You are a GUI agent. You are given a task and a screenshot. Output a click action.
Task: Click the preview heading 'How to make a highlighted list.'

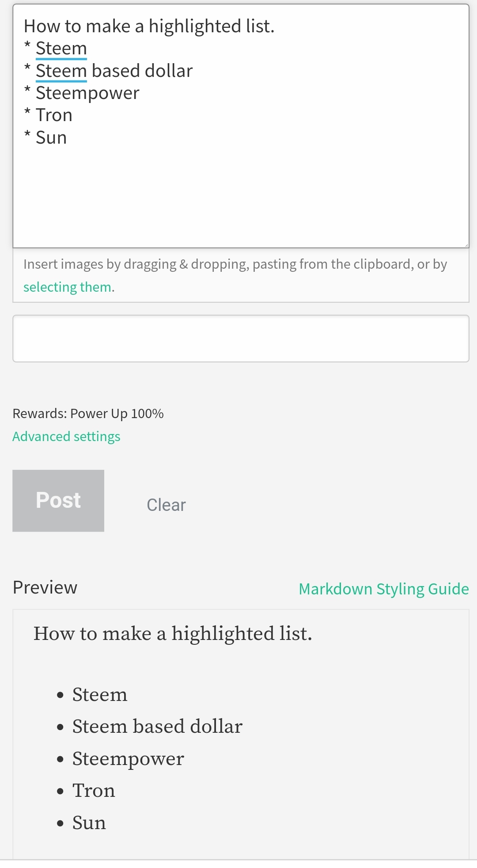click(173, 634)
